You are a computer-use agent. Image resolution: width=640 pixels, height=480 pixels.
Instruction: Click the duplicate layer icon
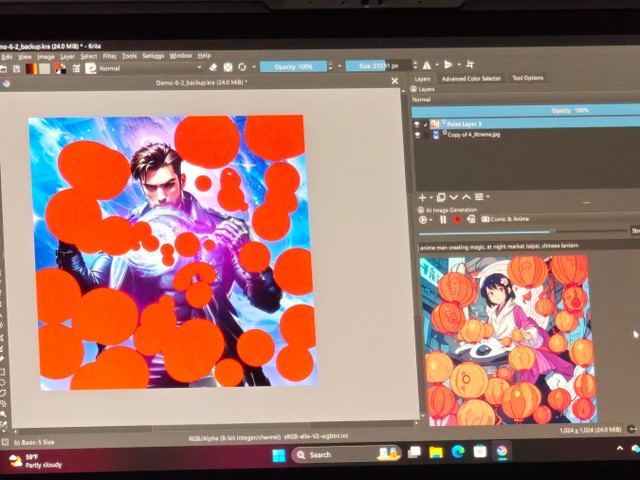tap(441, 198)
